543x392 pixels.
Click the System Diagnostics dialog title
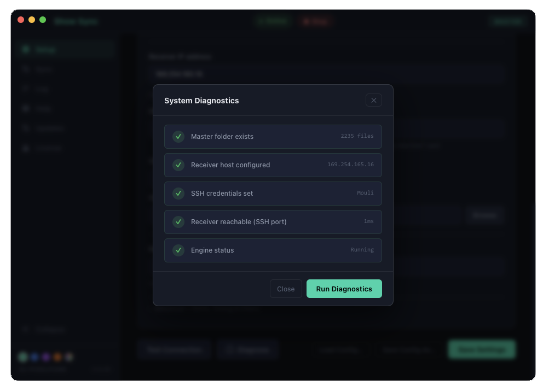coord(201,101)
